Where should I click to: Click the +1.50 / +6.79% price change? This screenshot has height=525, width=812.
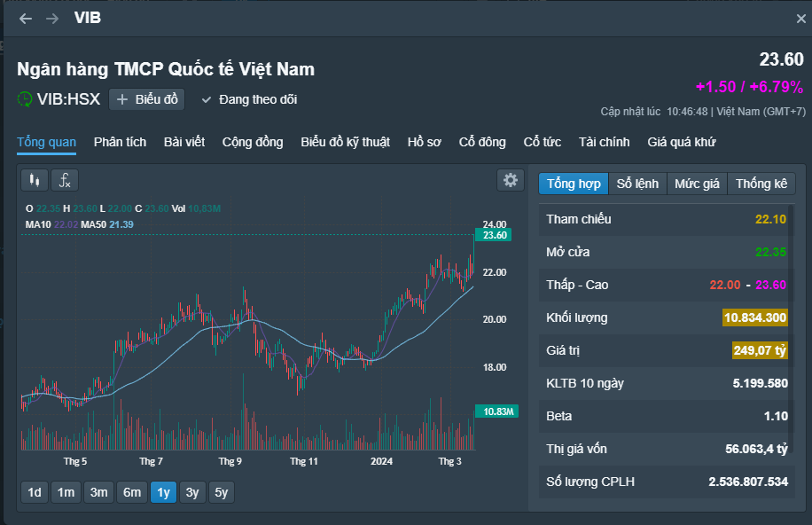coord(749,87)
